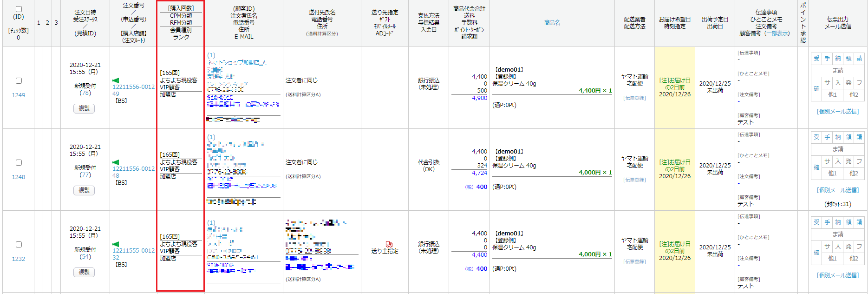The width and height of the screenshot is (868, 294).
Task: Click the 領 slip button in row 1249
Action: point(848,58)
